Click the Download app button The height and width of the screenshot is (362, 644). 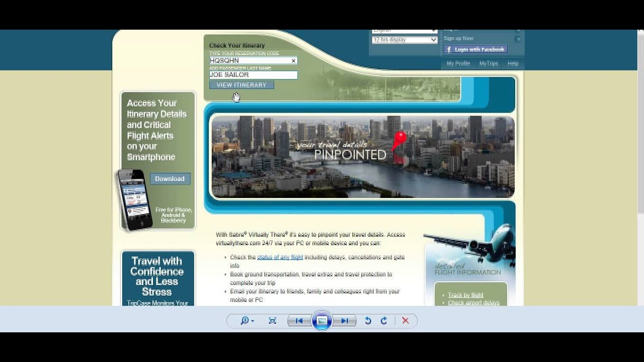[170, 178]
